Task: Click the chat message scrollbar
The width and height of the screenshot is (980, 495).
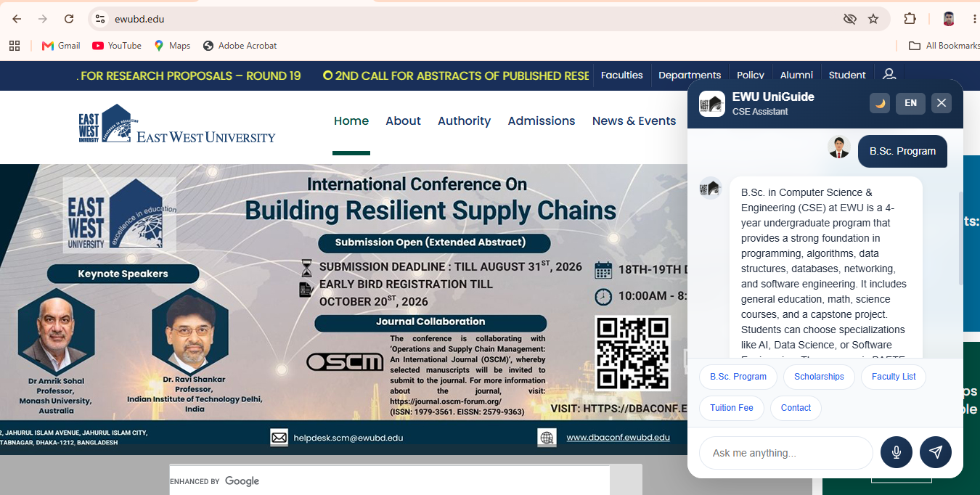Action: [x=960, y=238]
